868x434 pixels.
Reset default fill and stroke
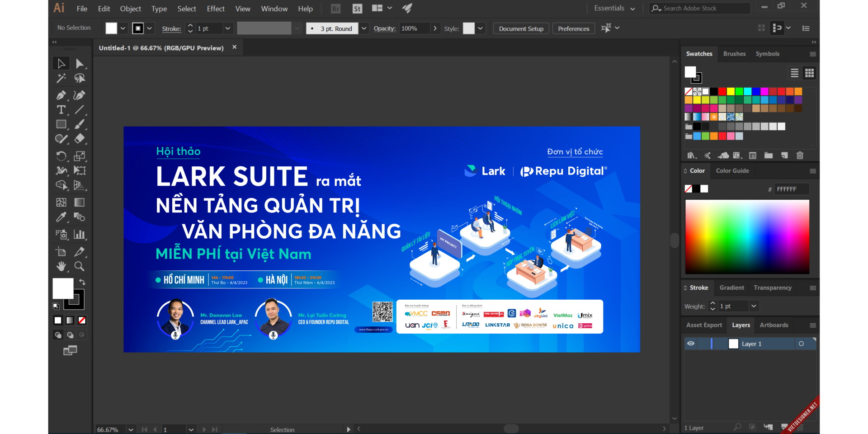56,306
